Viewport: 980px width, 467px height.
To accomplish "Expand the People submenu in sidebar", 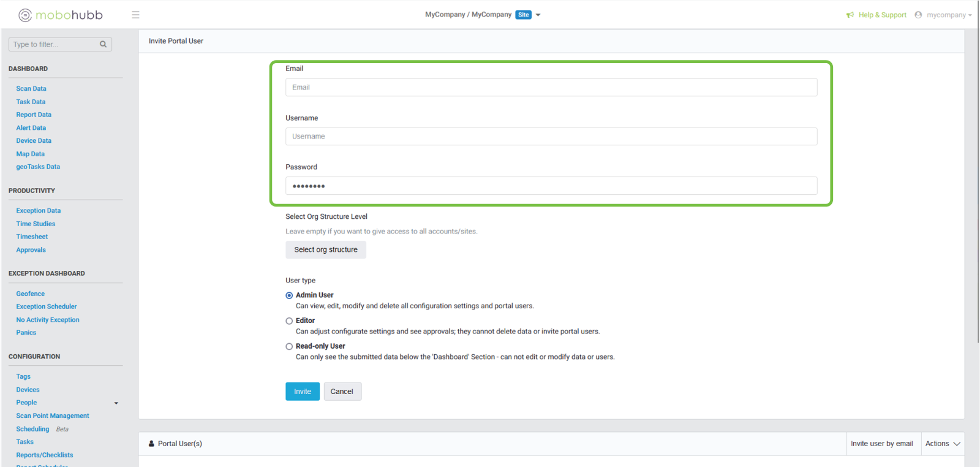I will tap(116, 403).
